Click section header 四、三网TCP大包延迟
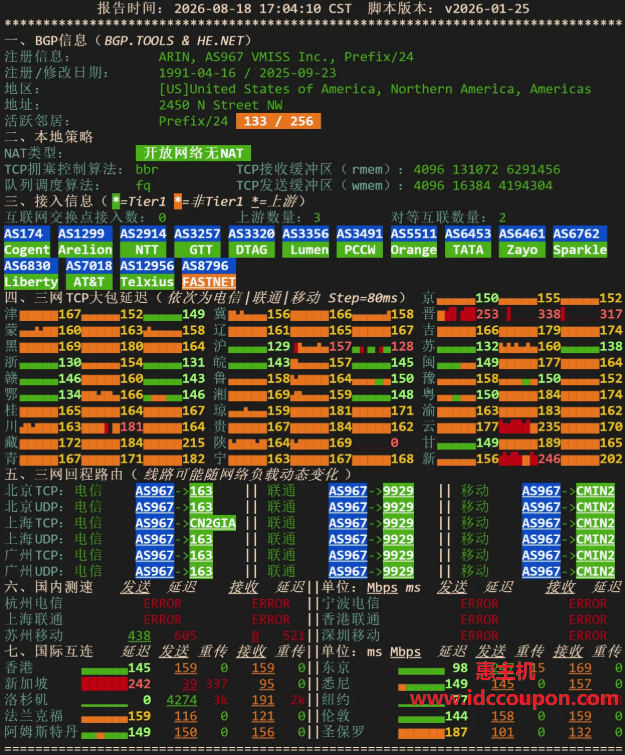Viewport: 625px width, 755px height. (76, 298)
